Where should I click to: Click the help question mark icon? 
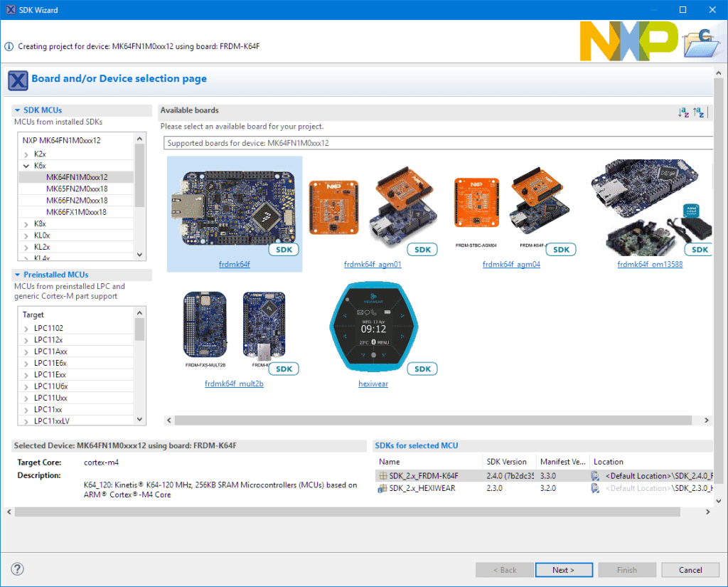(16, 569)
